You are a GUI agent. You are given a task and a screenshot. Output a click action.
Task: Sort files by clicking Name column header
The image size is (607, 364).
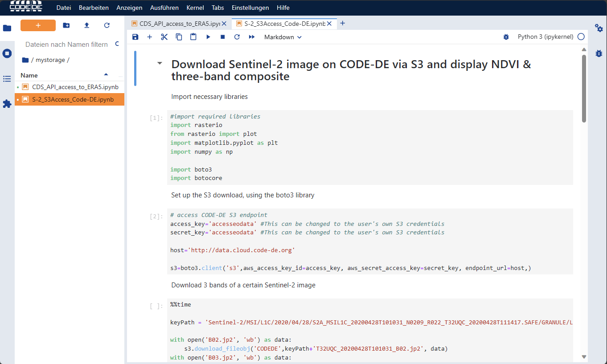coord(29,75)
